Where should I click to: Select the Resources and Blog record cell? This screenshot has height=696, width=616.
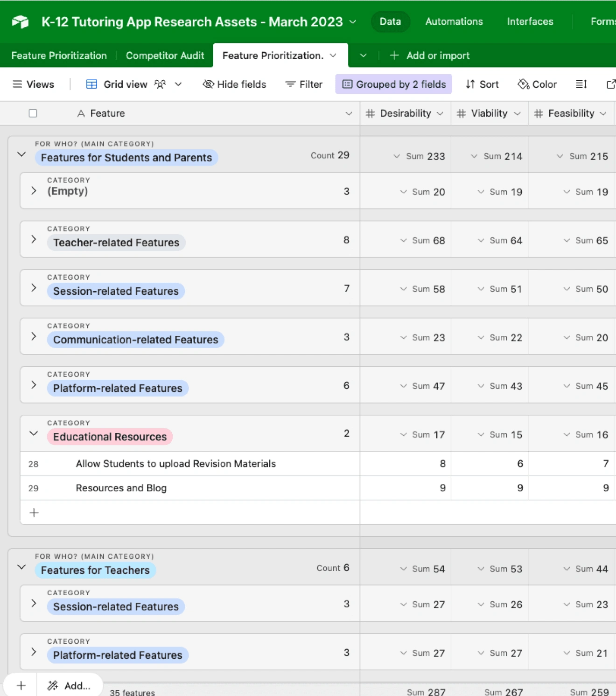pos(121,488)
